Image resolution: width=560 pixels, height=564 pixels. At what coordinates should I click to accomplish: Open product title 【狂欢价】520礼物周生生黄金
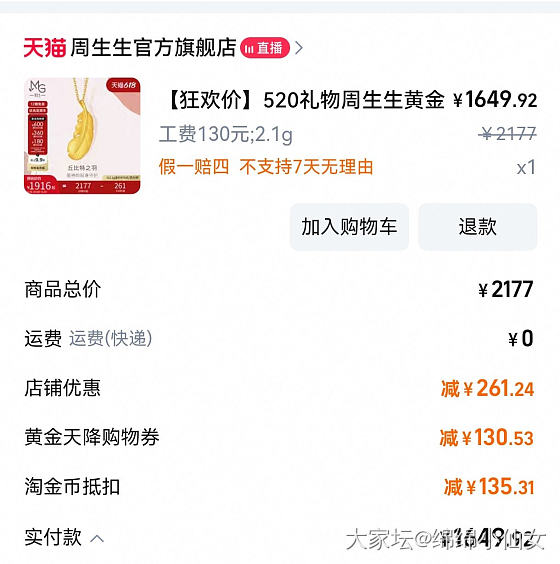pos(305,100)
